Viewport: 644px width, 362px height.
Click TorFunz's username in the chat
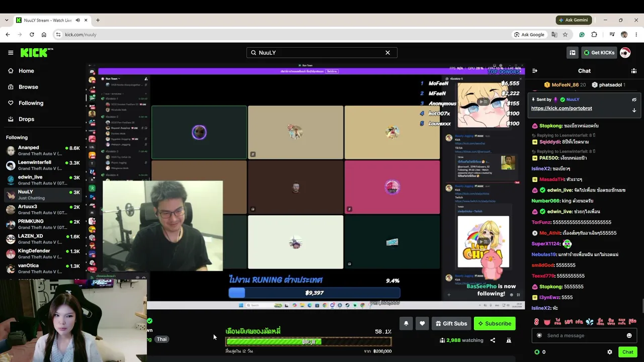point(541,222)
